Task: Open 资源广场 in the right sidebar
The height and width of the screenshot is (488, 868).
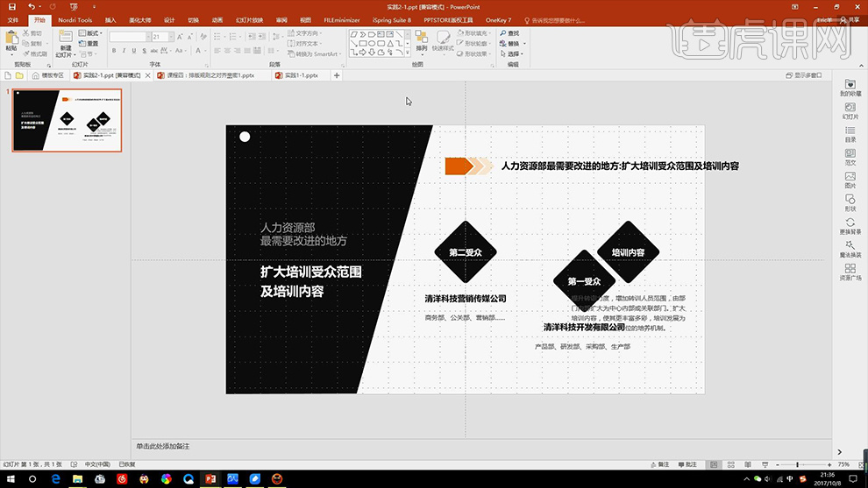Action: tap(850, 272)
